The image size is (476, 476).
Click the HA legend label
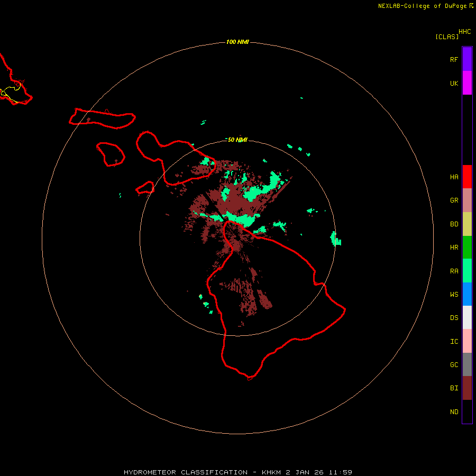(x=454, y=177)
